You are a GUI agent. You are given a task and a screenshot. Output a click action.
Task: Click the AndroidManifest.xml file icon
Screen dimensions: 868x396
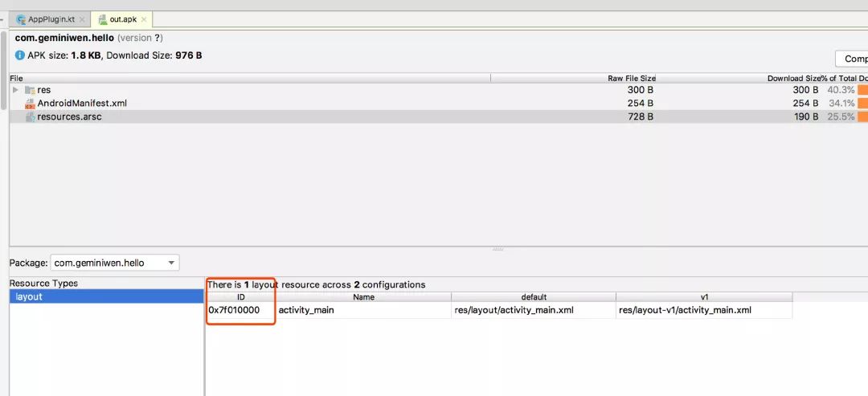(30, 104)
